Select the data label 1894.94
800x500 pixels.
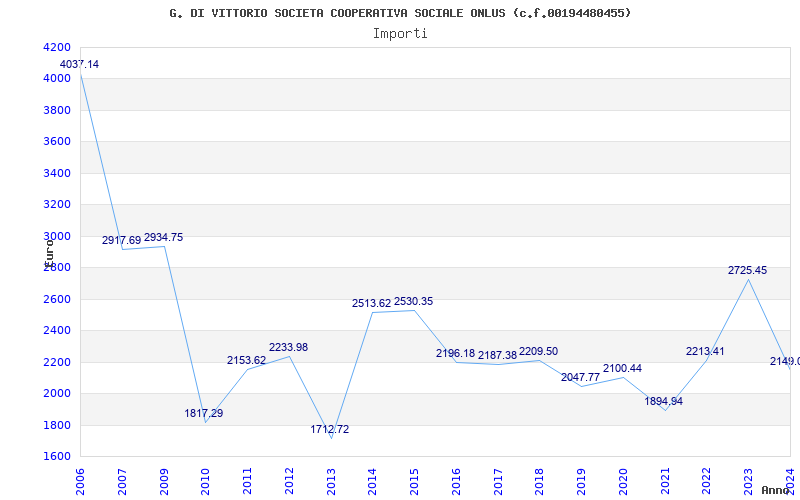coord(663,402)
